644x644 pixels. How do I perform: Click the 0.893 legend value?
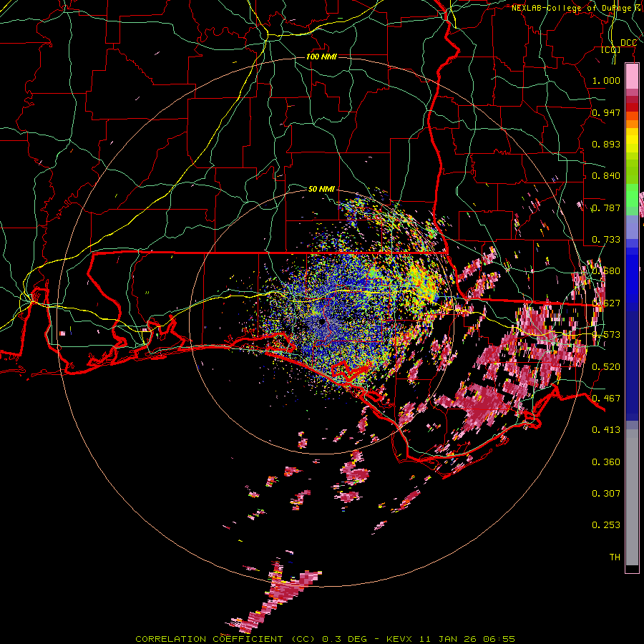click(x=606, y=144)
